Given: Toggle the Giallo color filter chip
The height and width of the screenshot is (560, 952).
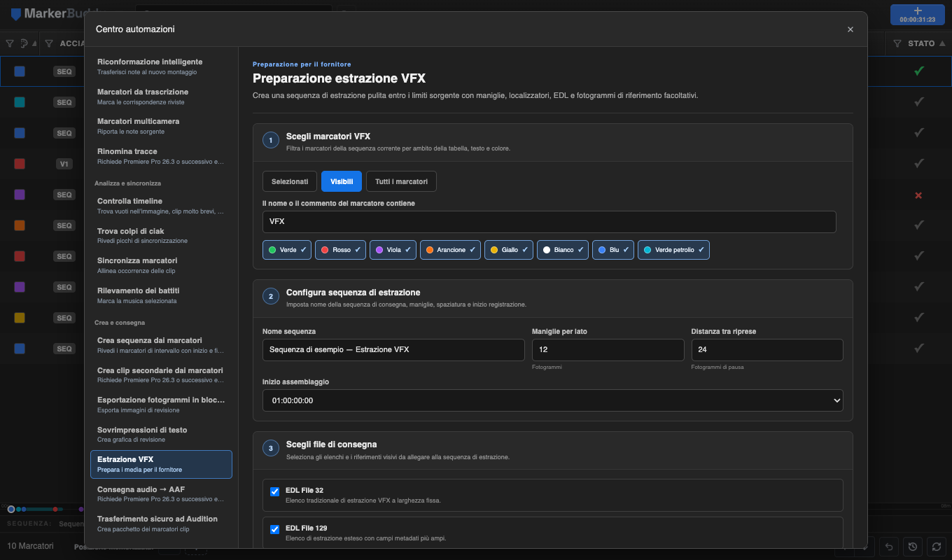Looking at the screenshot, I should (509, 250).
